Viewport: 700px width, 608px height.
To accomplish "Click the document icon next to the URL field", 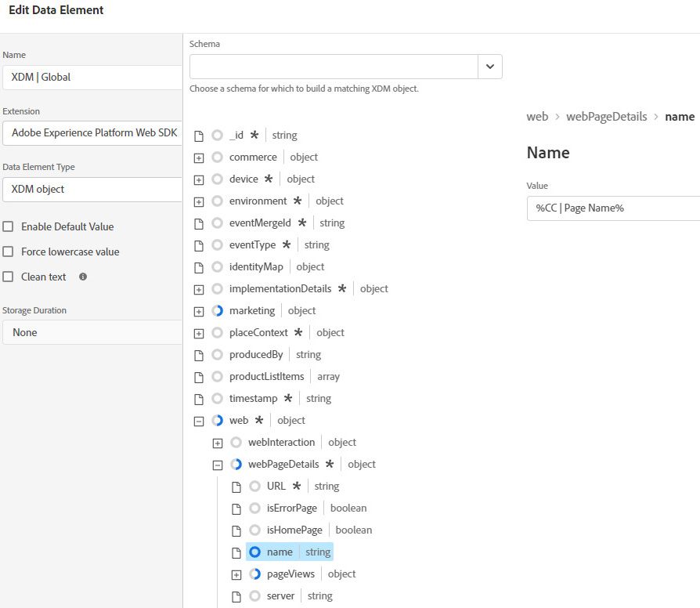I will point(236,486).
